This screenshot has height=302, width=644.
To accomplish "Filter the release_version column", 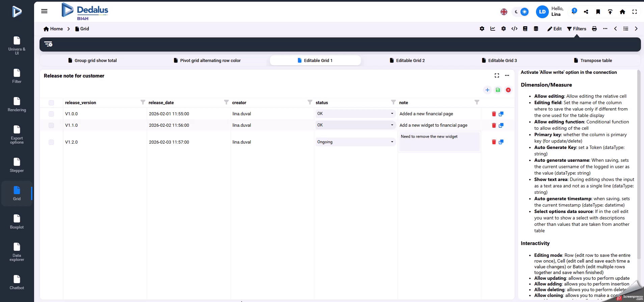I will (143, 102).
